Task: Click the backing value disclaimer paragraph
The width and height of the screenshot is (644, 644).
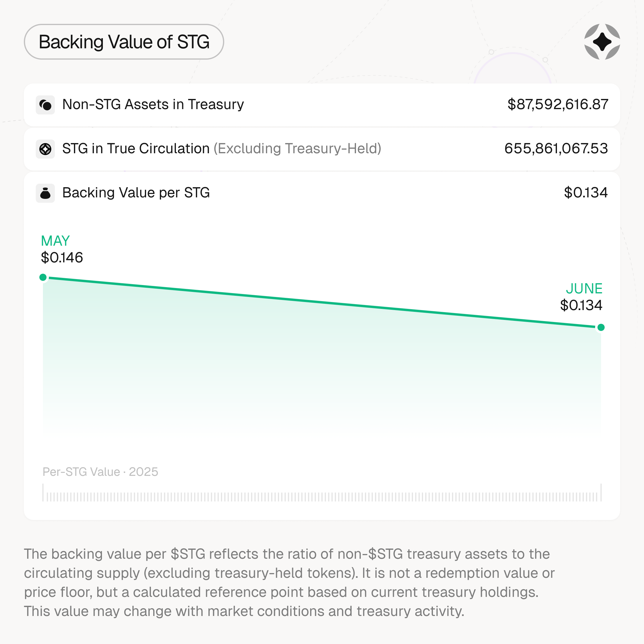Action: click(x=289, y=582)
